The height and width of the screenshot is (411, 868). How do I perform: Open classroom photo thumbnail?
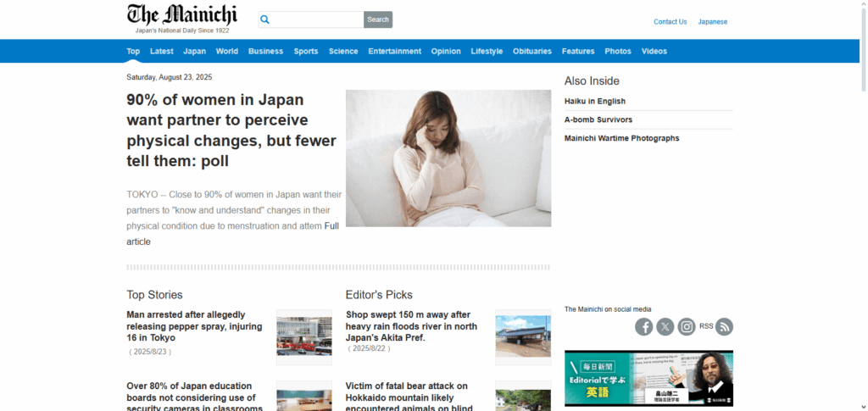(304, 396)
